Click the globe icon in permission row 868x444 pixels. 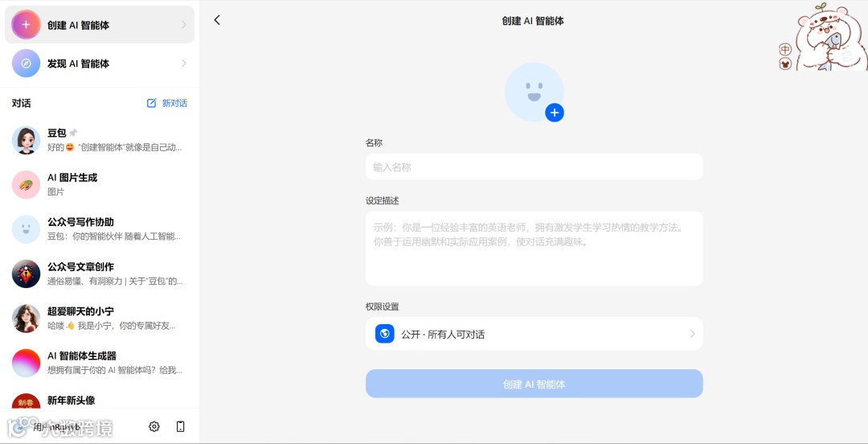point(385,334)
